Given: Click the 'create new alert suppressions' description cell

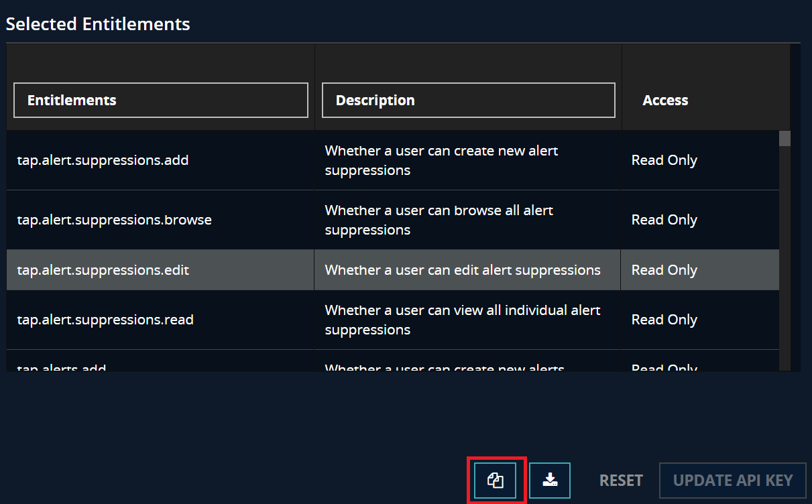Looking at the screenshot, I should 441,160.
